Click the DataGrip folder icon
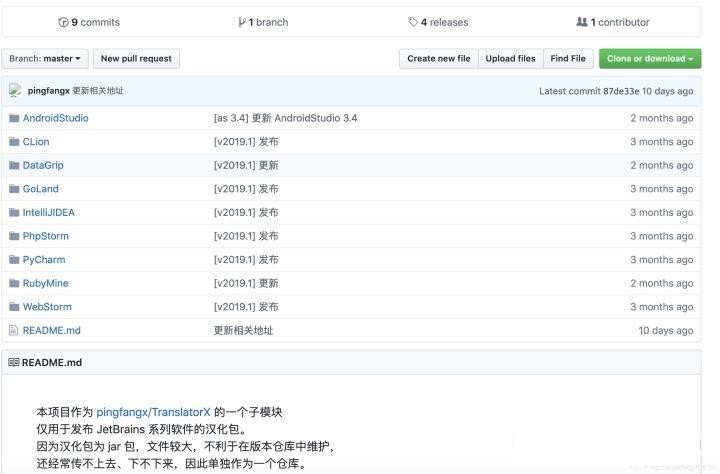Screen dimensions: 720x474 [14, 165]
